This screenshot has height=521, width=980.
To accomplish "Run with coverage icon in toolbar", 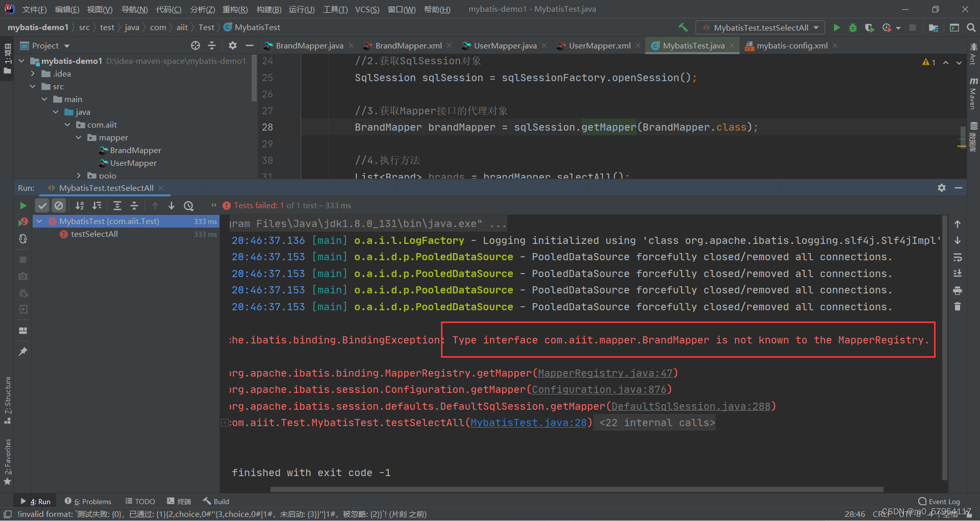I will pyautogui.click(x=870, y=28).
